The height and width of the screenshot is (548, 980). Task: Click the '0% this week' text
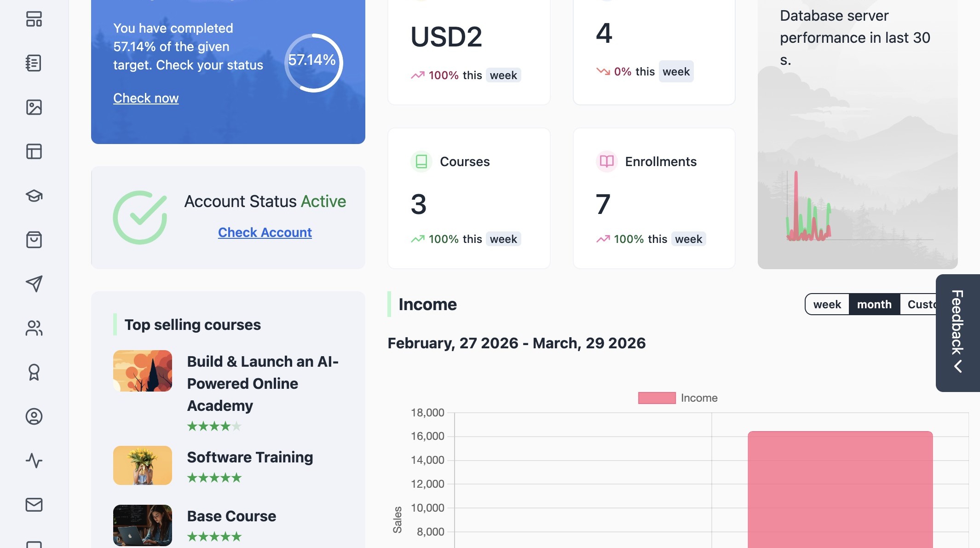point(654,72)
